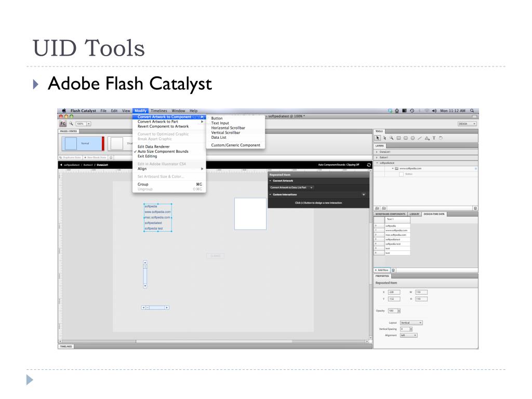The image size is (532, 399).
Task: Create new layer in Layers panel
Action: [377, 208]
